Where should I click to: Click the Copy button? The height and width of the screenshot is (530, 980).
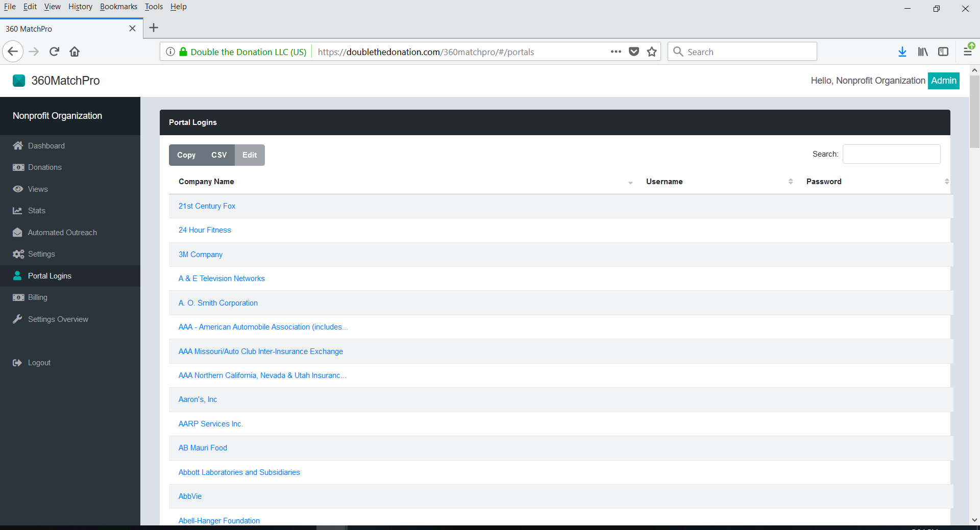point(186,155)
